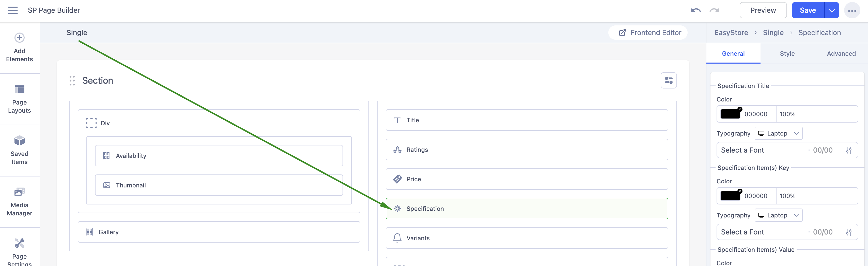This screenshot has width=868, height=266.
Task: Click the undo arrow icon
Action: pos(695,10)
